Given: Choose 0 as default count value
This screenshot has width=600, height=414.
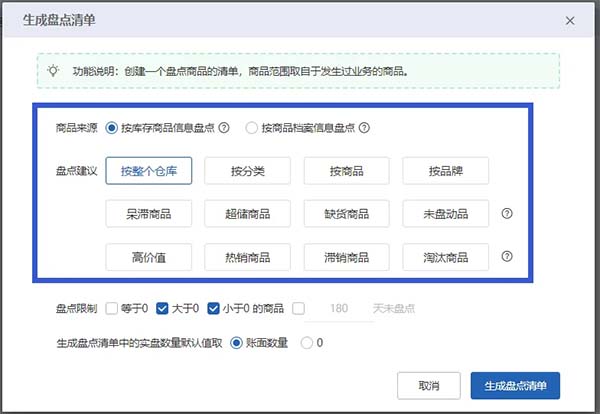Looking at the screenshot, I should point(307,343).
